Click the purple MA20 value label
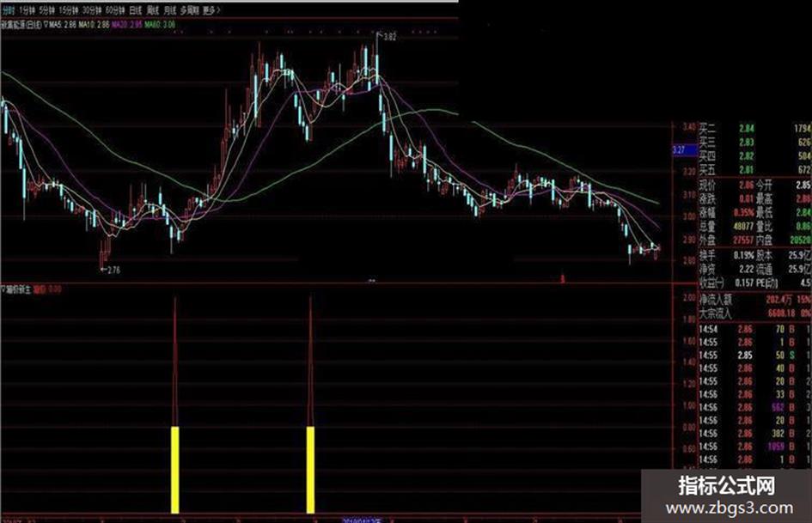 point(127,24)
